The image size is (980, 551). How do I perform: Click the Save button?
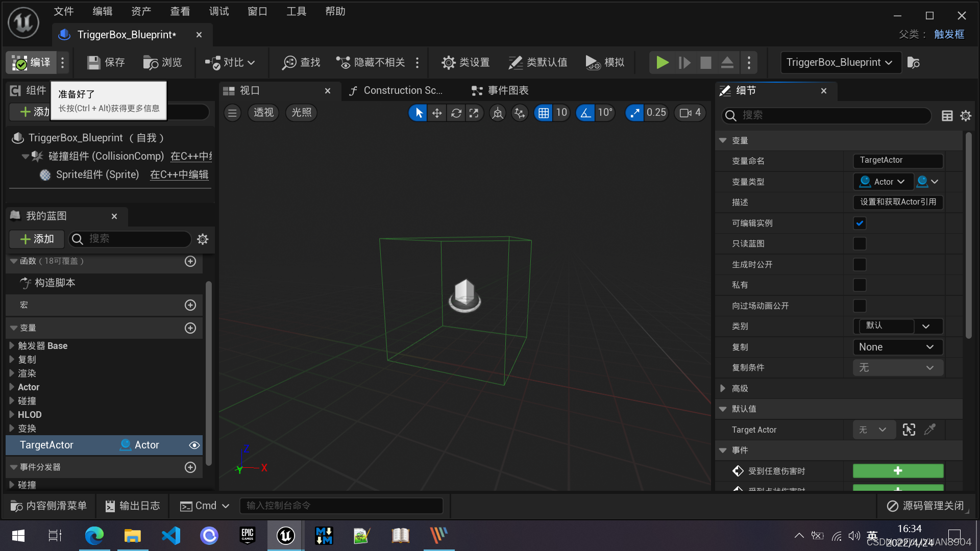106,62
